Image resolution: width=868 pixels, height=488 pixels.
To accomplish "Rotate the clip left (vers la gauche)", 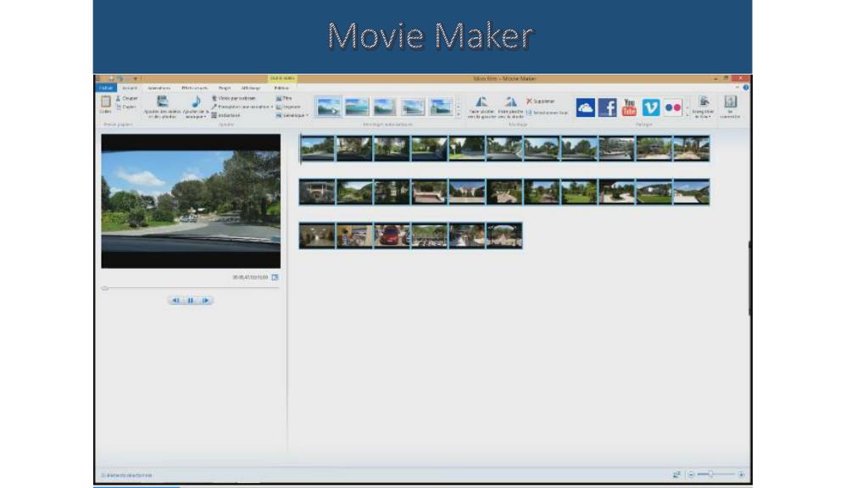I will 481,107.
